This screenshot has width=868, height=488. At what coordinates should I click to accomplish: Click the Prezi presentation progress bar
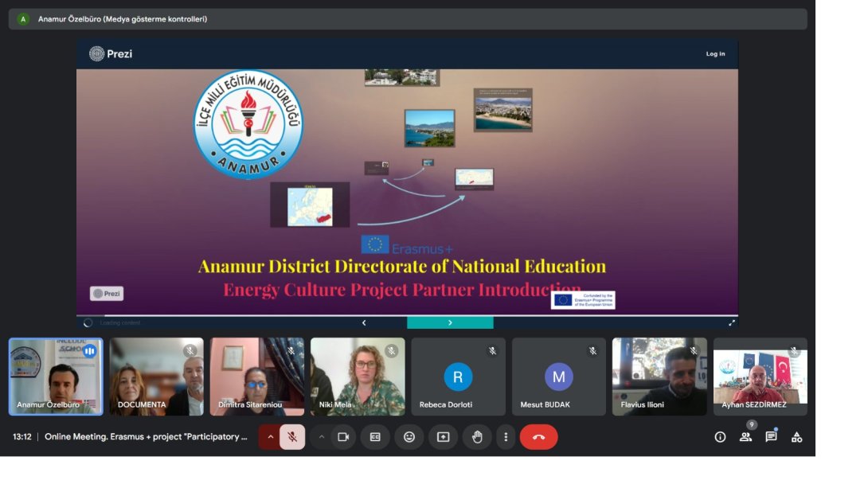[408, 315]
